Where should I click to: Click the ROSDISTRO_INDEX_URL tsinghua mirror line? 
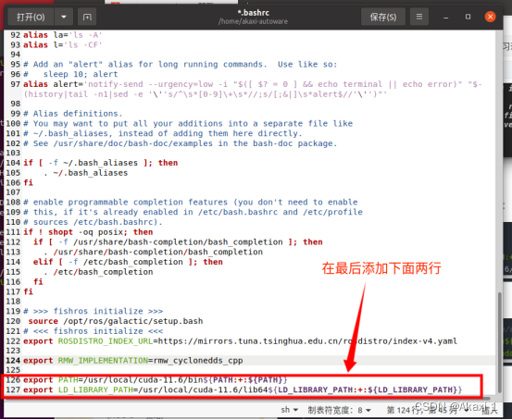240,341
